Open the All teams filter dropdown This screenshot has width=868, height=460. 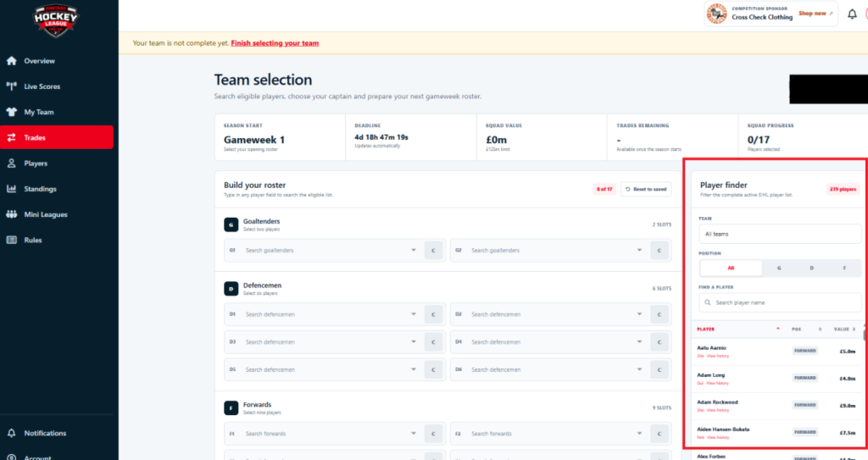point(780,234)
